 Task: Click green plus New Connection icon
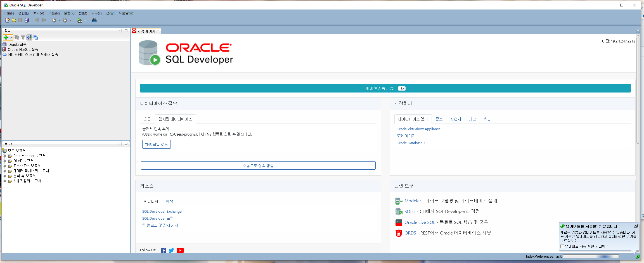coord(6,37)
